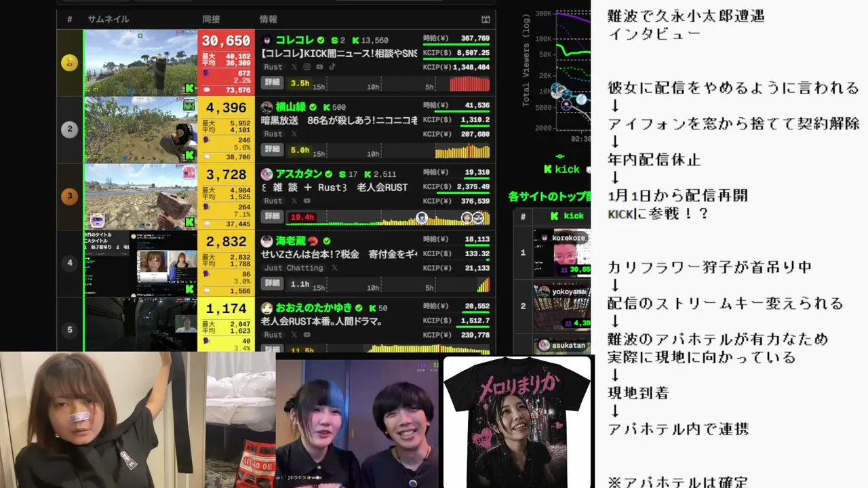Open the Instagram link for コレコレ
Screen dimensions: 868x488
pyautogui.click(x=307, y=67)
